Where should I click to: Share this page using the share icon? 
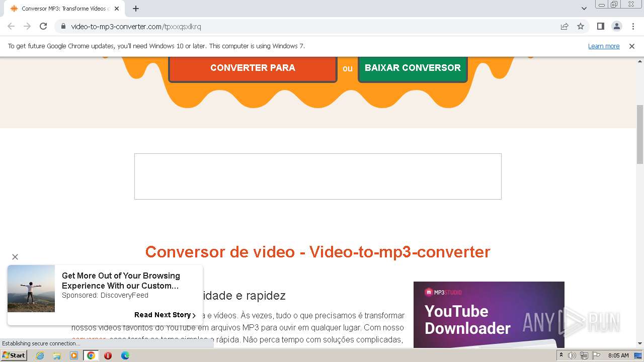click(x=565, y=26)
